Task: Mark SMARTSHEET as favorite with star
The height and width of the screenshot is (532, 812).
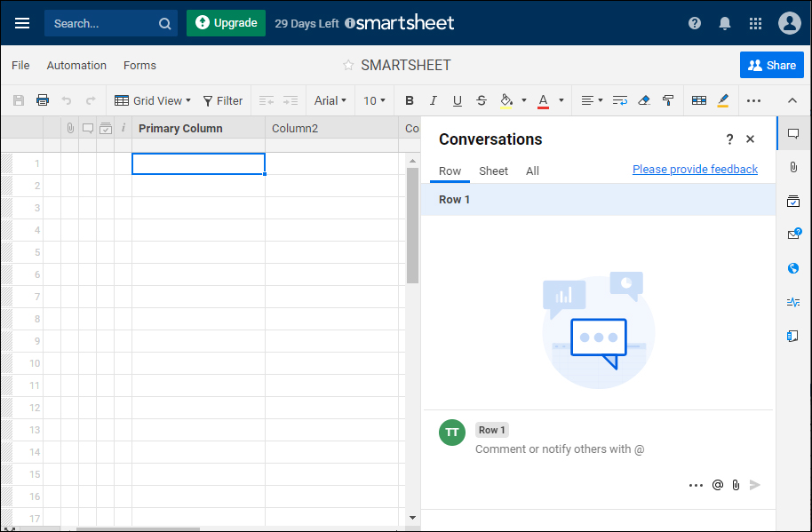Action: click(348, 65)
